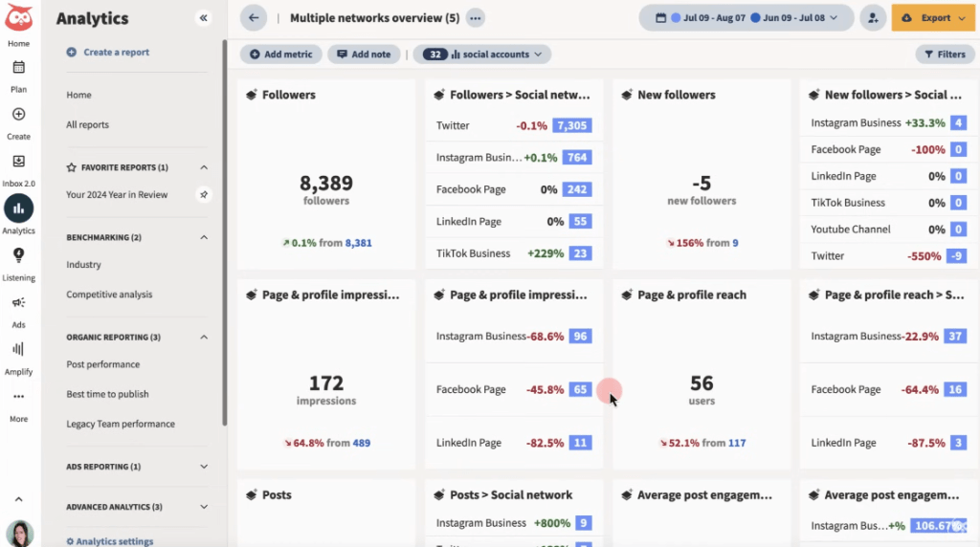Open Industry benchmarking report

84,265
